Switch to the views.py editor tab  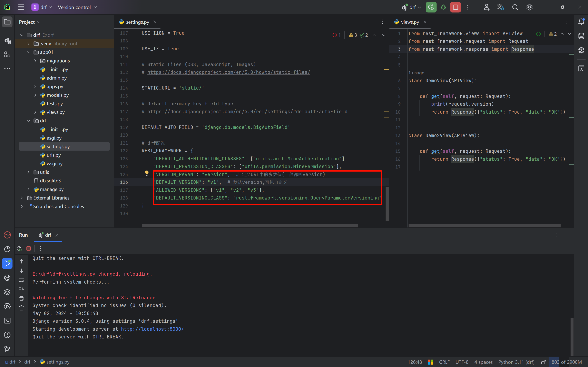tap(410, 22)
